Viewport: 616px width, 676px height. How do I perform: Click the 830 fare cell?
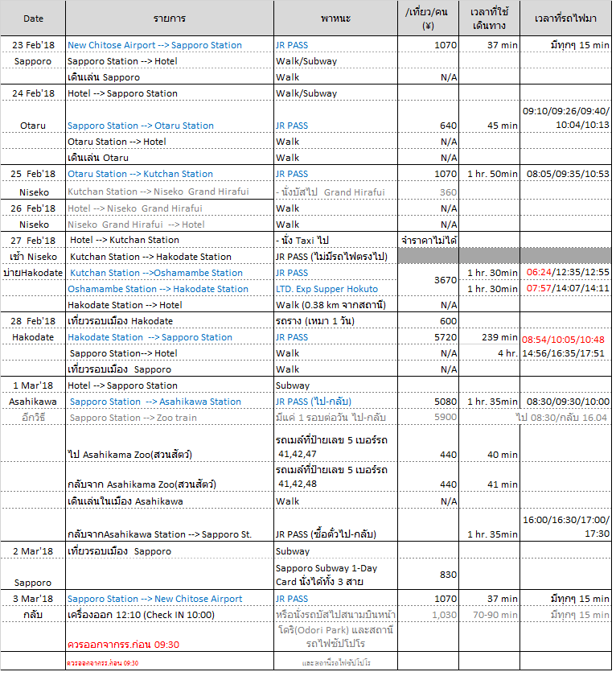click(428, 575)
